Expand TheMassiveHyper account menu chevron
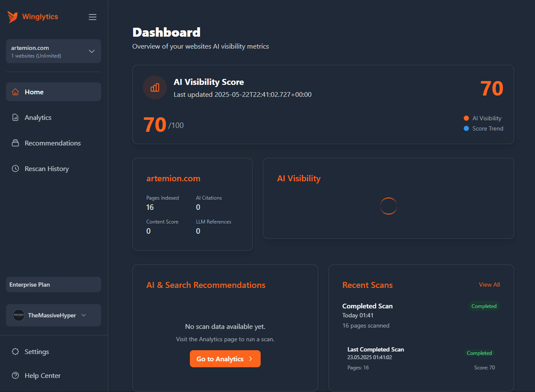Viewport: 535px width, 392px height. pyautogui.click(x=84, y=315)
